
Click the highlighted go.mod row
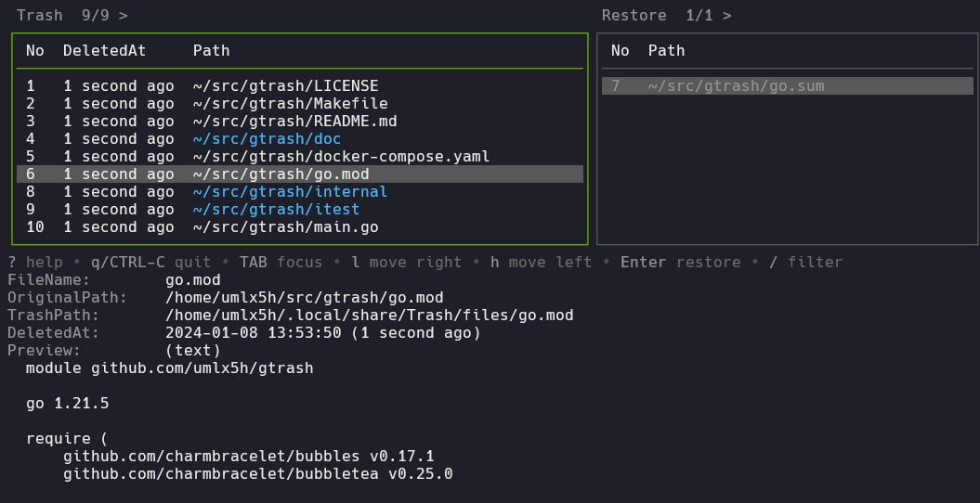[281, 174]
